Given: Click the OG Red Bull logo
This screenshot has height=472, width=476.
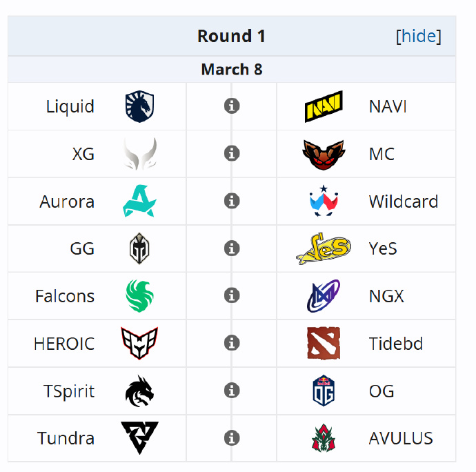Looking at the screenshot, I should (x=324, y=391).
